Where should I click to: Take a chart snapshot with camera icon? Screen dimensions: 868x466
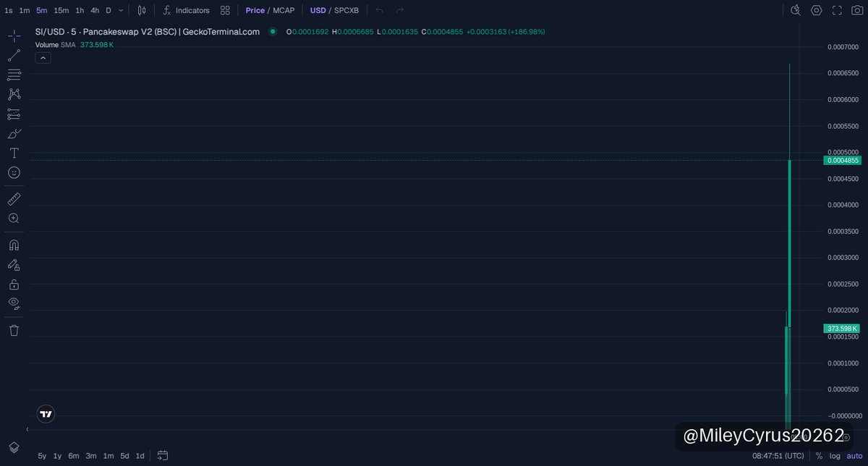tap(857, 10)
